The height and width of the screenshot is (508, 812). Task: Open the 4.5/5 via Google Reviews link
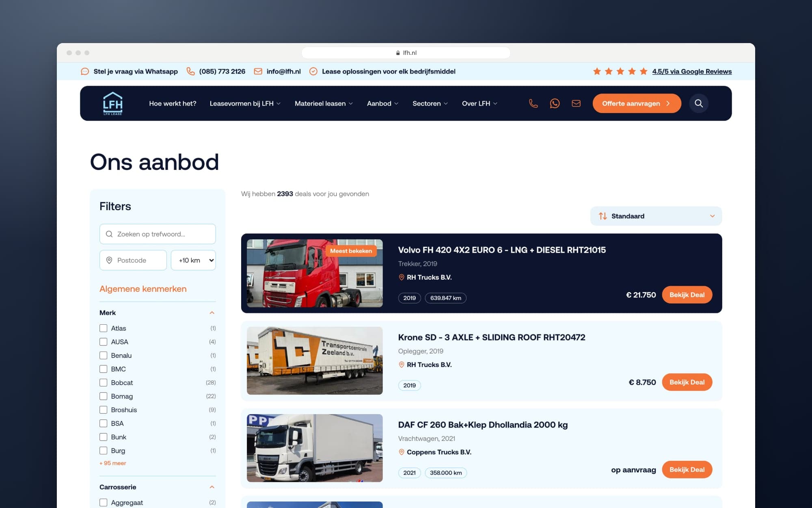click(x=692, y=72)
